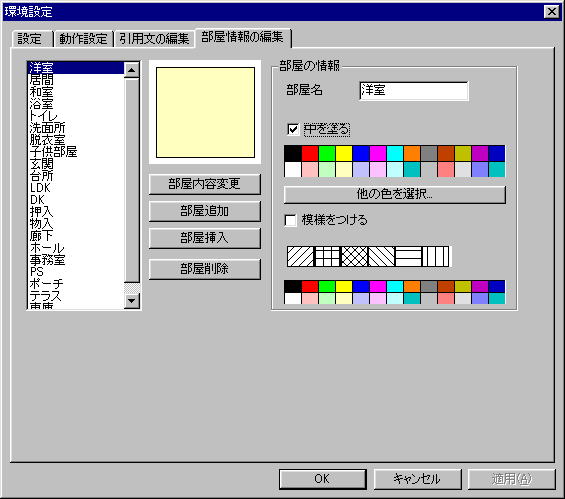Click the scroll down arrow in room list
Viewport: 565px width, 499px height.
(x=132, y=300)
